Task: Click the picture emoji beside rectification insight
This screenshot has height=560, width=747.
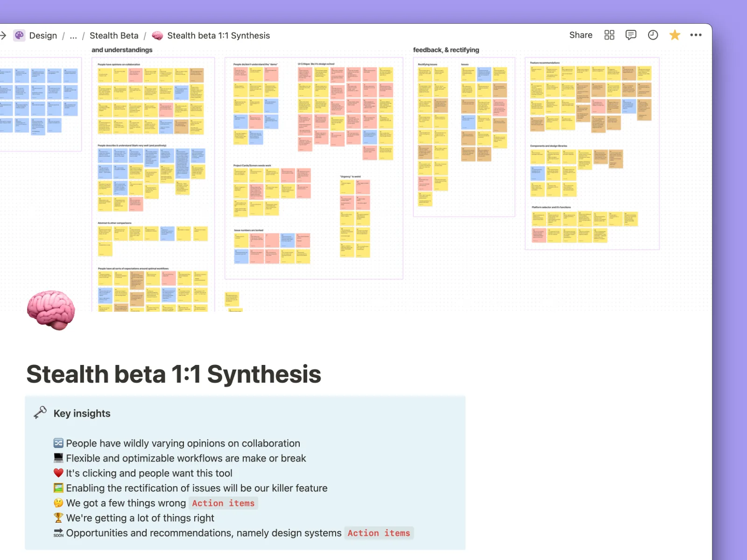Action: [x=58, y=488]
